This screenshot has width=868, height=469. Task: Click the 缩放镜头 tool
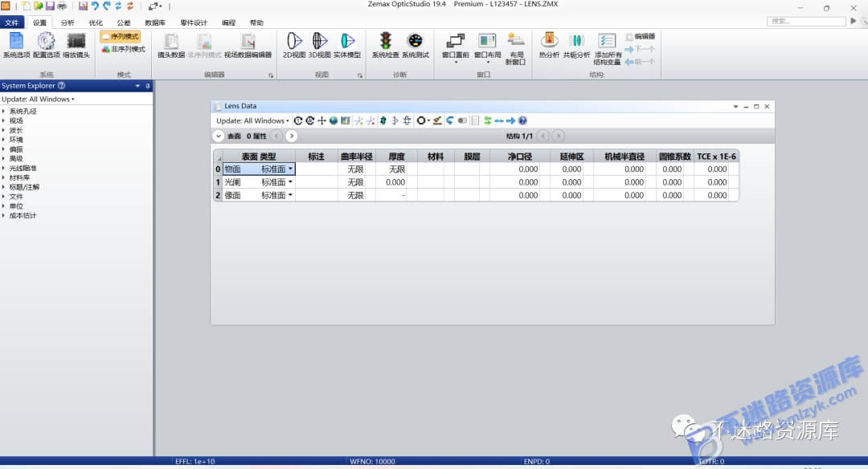coord(76,45)
